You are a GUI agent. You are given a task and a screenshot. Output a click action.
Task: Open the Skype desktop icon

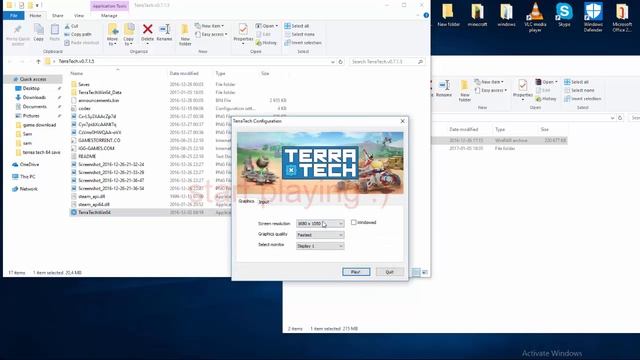coord(564,14)
